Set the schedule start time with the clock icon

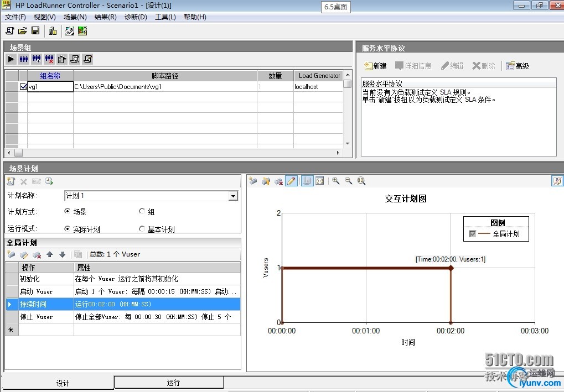click(x=49, y=181)
